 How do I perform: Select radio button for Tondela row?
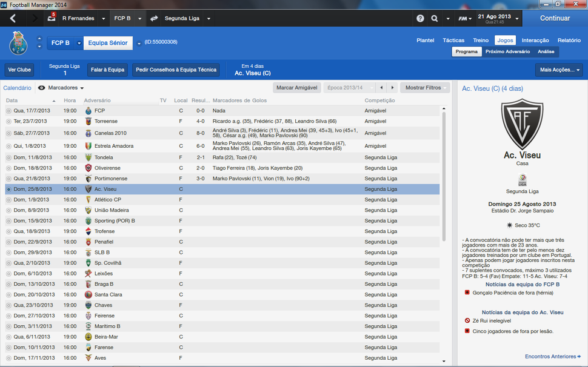point(8,157)
